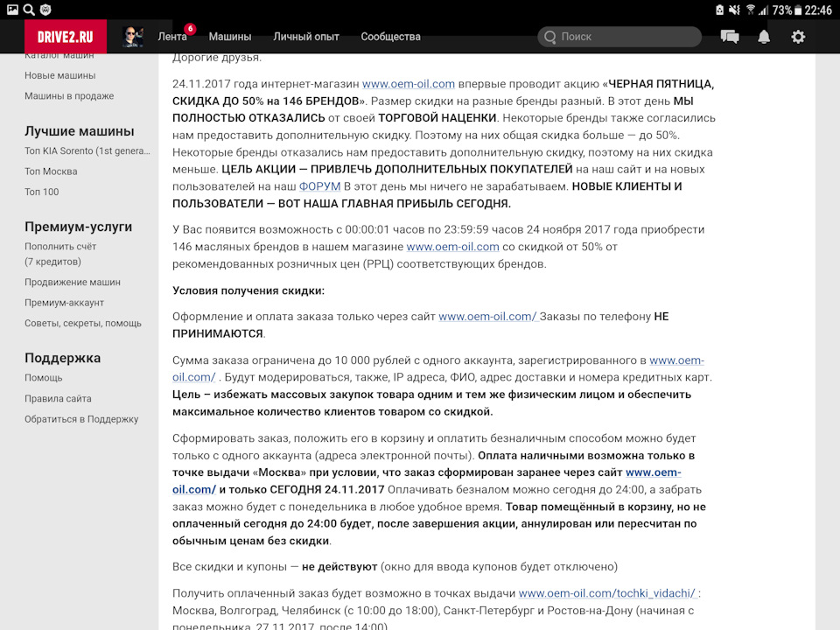Open the Машины tab
The height and width of the screenshot is (630, 840).
click(x=230, y=37)
